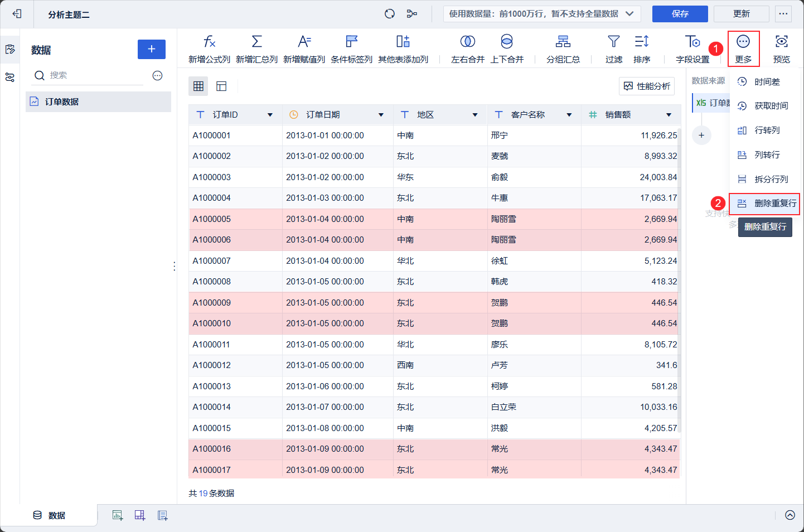
Task: Switch to the data grid view
Action: click(x=198, y=86)
